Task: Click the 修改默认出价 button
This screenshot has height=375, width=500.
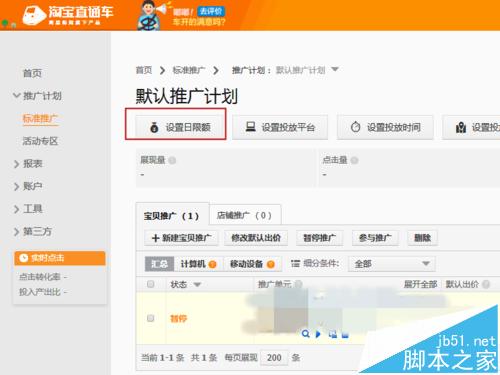Action: coord(256,238)
